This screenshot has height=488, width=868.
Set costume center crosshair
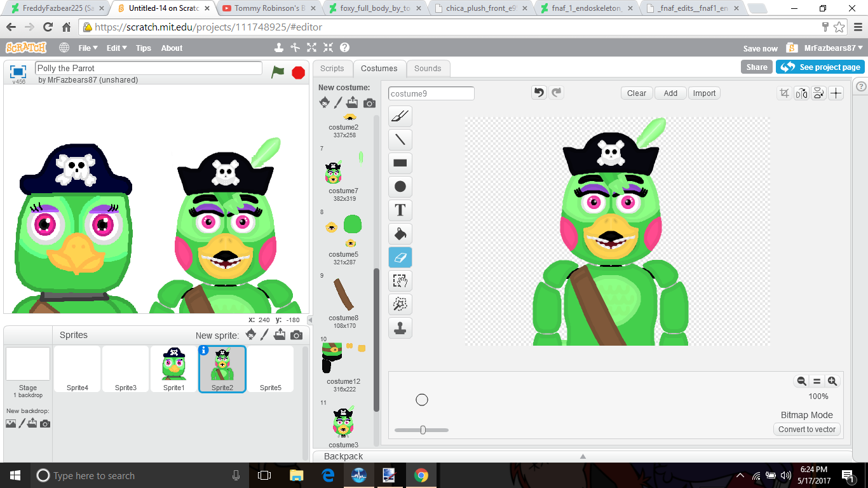836,93
